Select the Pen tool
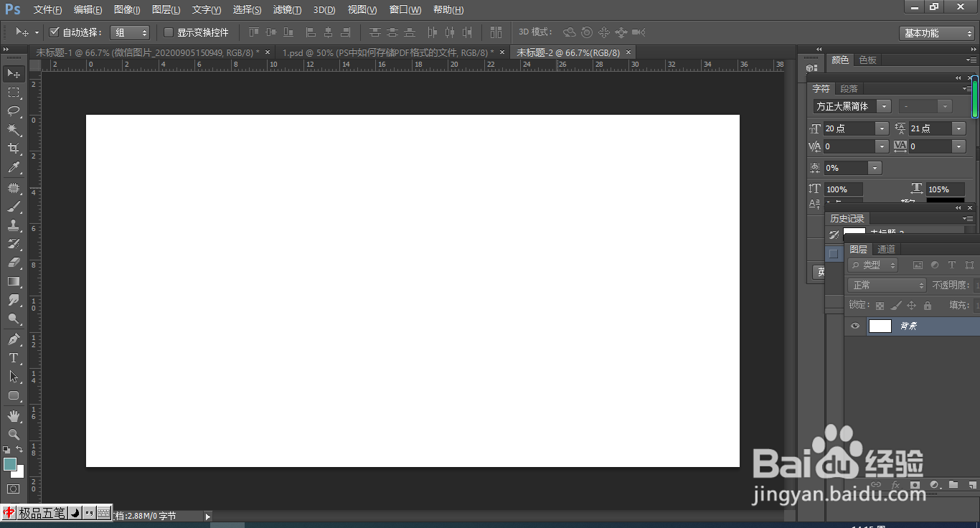980x528 pixels. [14, 339]
